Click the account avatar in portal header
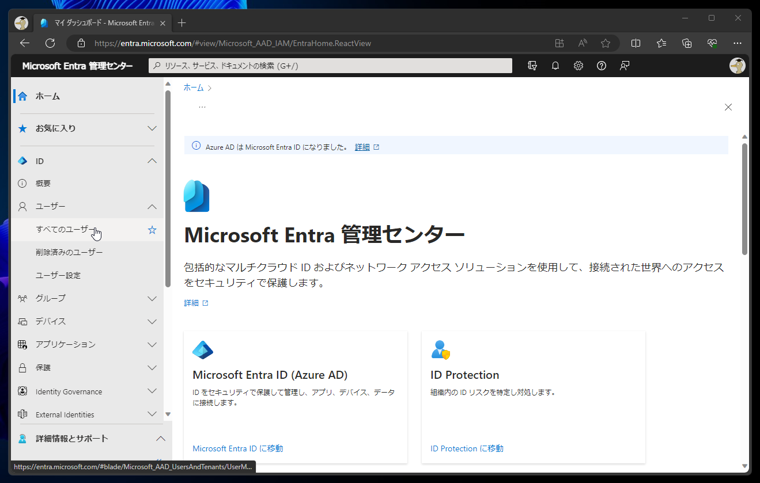This screenshot has width=760, height=483. (x=737, y=65)
